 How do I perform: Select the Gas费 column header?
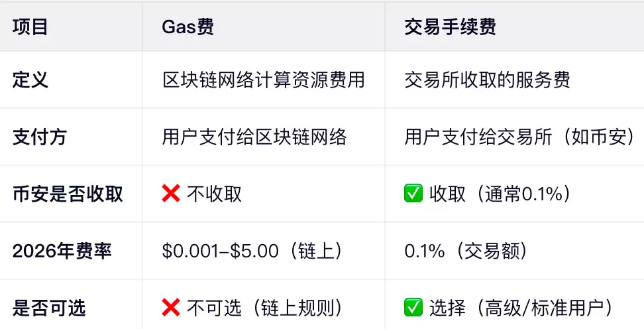188,27
